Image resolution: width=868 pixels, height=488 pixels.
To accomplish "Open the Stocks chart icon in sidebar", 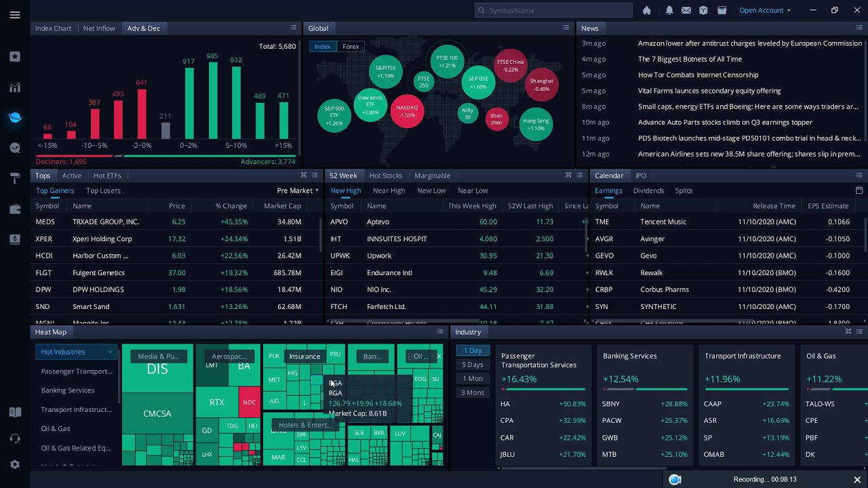I will pyautogui.click(x=15, y=87).
